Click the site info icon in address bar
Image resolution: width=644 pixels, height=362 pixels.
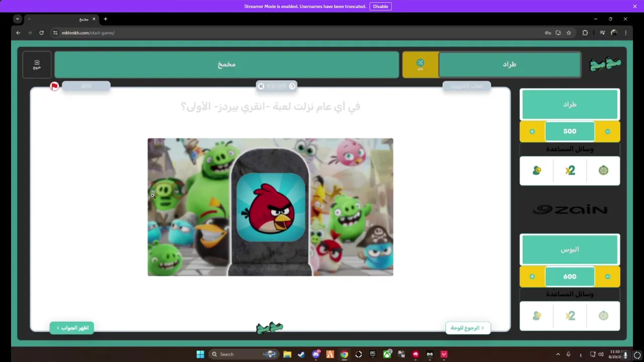(55, 33)
